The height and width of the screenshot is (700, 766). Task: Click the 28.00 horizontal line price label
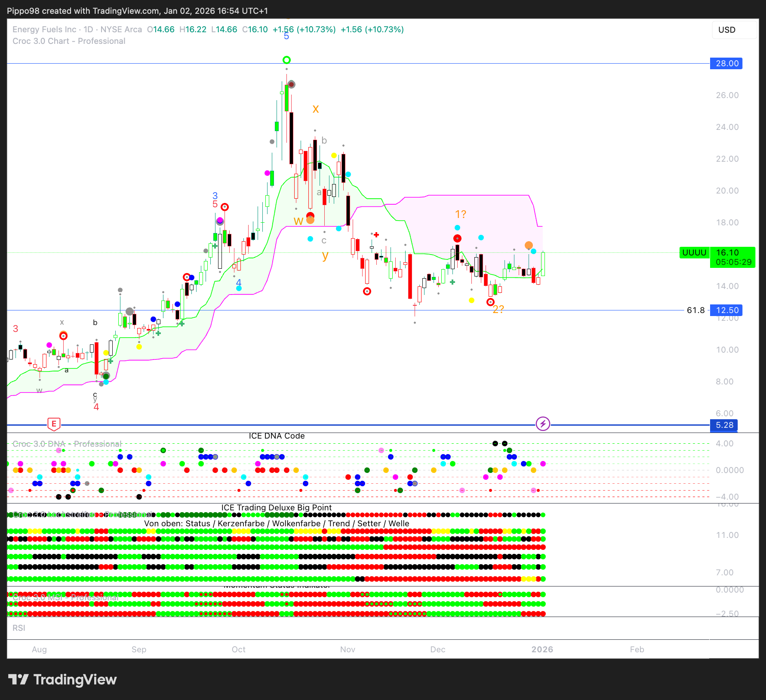(x=726, y=64)
